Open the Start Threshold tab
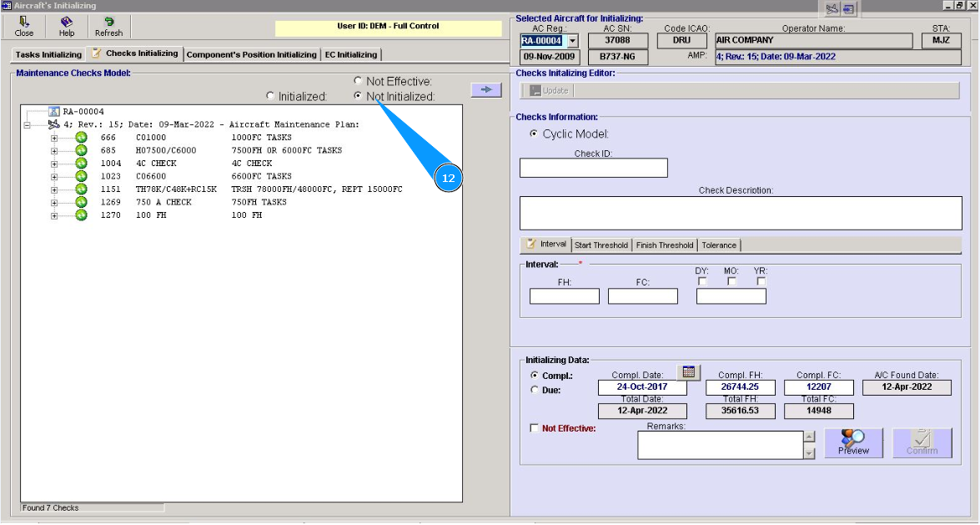The height and width of the screenshot is (525, 980). point(601,245)
